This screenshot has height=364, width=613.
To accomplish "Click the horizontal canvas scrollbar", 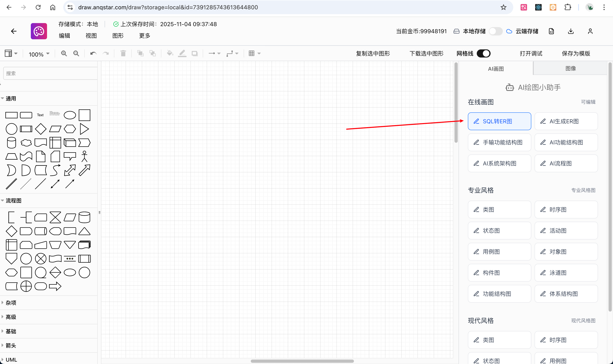I will [302, 361].
